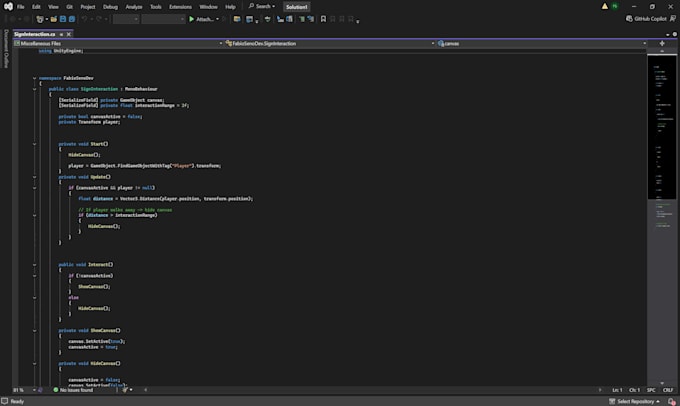Click the New Project toolbar icon

point(40,19)
